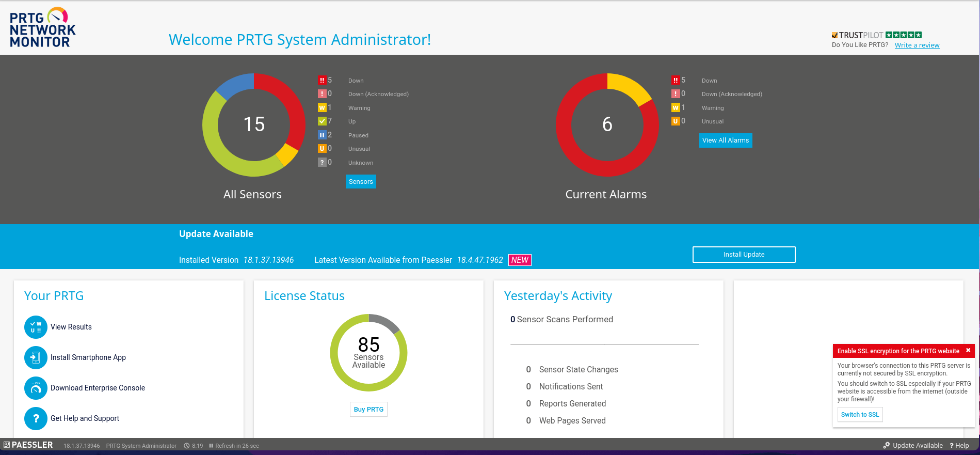
Task: Click installed version 18.1.37.13946 in update banner
Action: click(268, 260)
